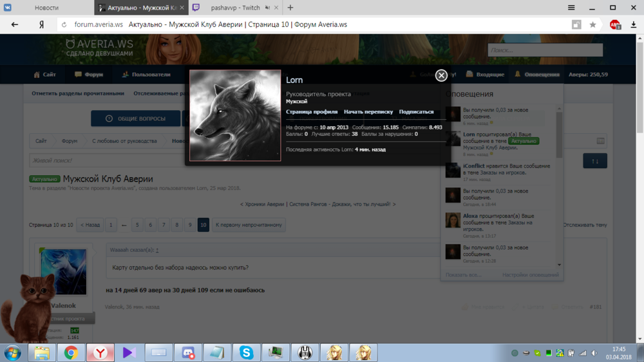Image resolution: width=644 pixels, height=362 pixels.
Task: Click Подписаться in the profile card
Action: (x=416, y=111)
